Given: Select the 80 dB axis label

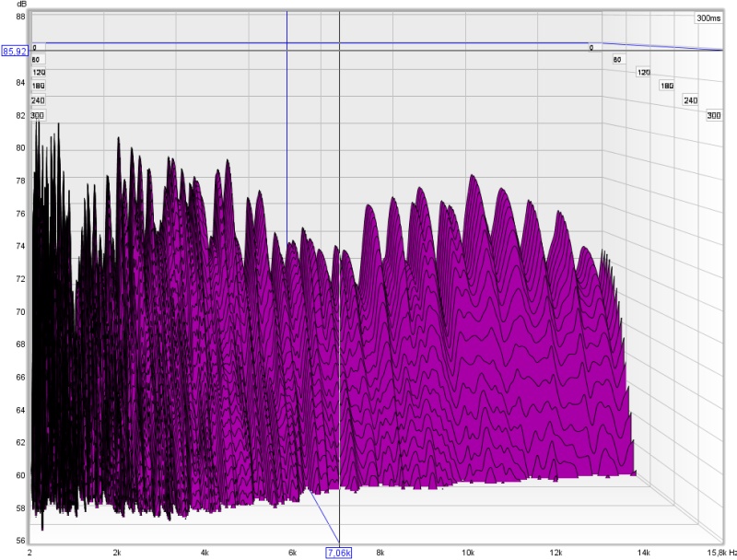Looking at the screenshot, I should pos(20,148).
